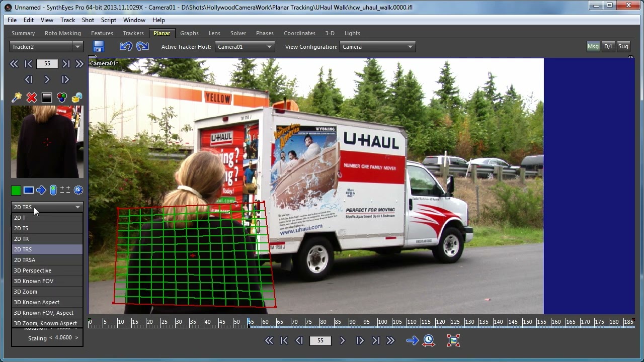The image size is (644, 362).
Task: Switch to the Solver tab
Action: pyautogui.click(x=238, y=33)
